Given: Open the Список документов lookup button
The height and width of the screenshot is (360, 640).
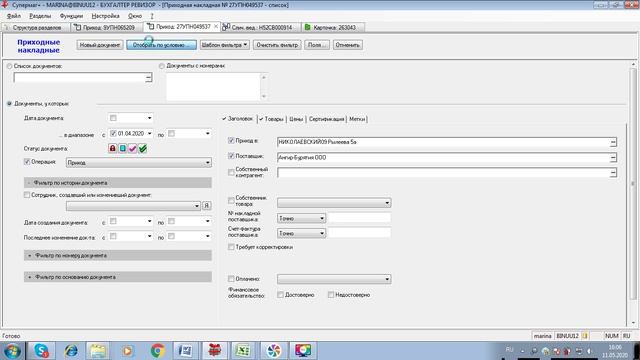Looking at the screenshot, I should [149, 77].
